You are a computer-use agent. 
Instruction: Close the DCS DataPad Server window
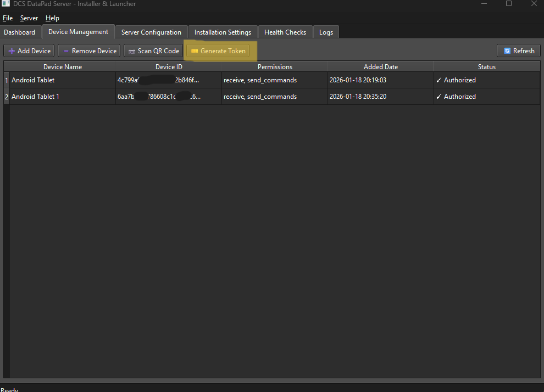(534, 3)
